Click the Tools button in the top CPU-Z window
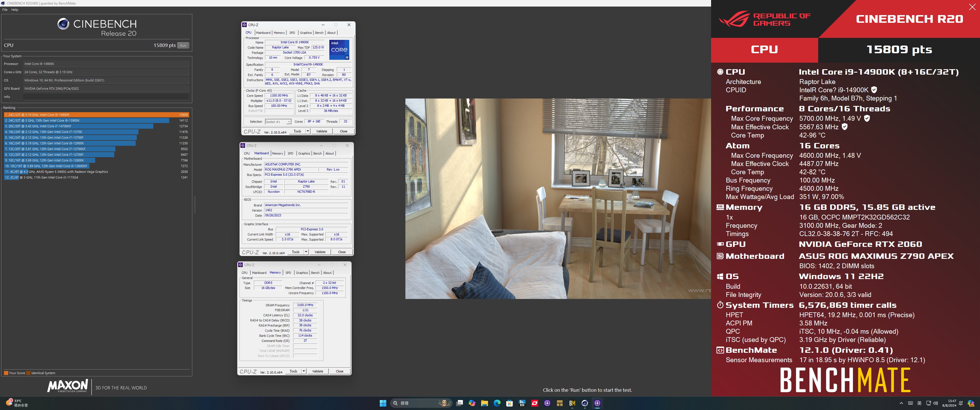980x410 pixels. (x=297, y=131)
